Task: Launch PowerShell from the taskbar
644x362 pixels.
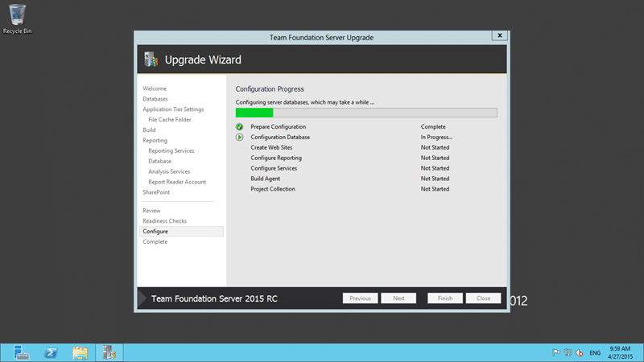Action: (51, 352)
